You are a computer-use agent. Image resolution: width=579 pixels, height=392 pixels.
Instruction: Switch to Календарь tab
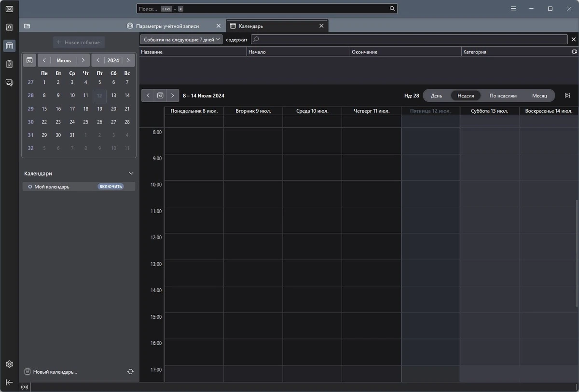pyautogui.click(x=277, y=26)
